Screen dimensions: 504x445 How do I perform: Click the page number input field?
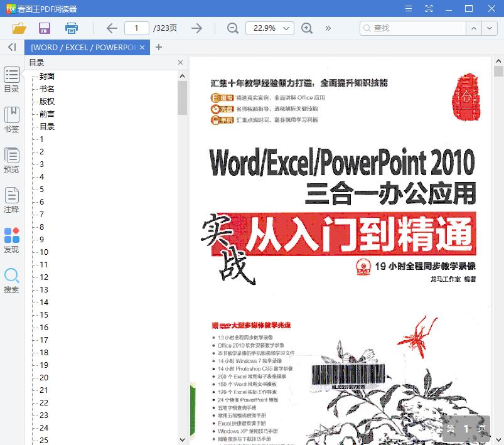[x=137, y=28]
